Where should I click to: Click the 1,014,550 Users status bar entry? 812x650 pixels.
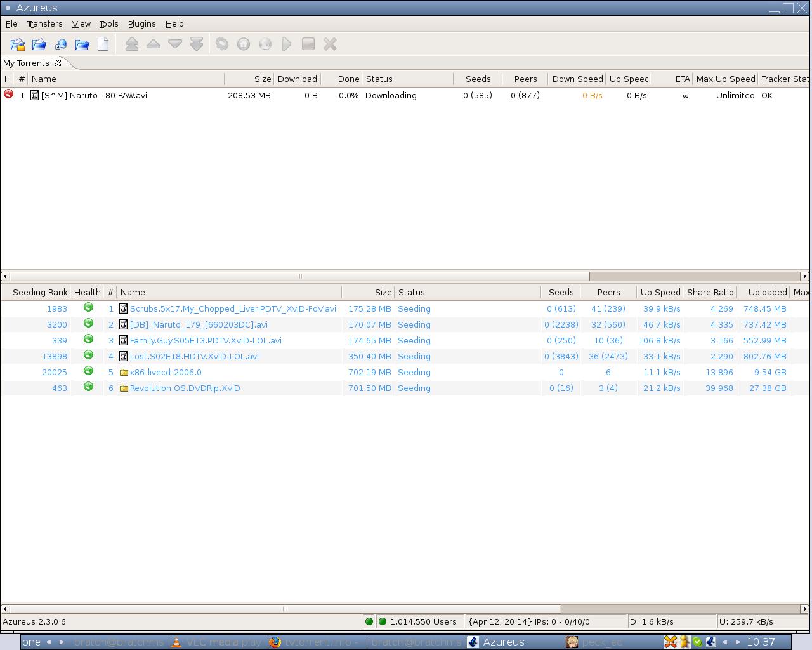click(423, 621)
